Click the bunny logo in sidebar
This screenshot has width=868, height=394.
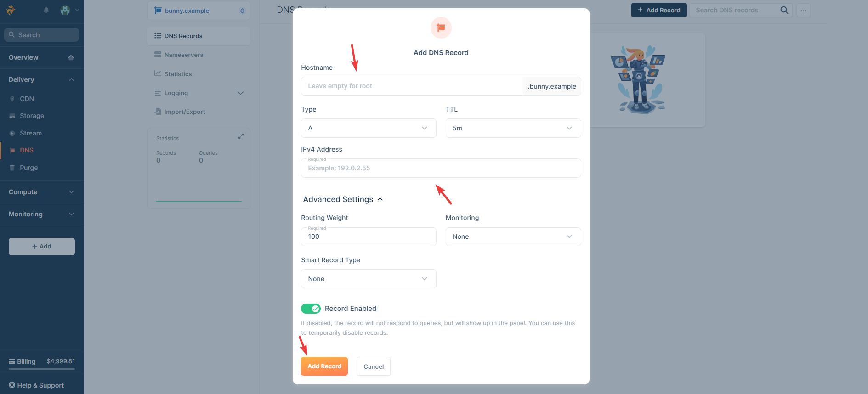click(11, 10)
